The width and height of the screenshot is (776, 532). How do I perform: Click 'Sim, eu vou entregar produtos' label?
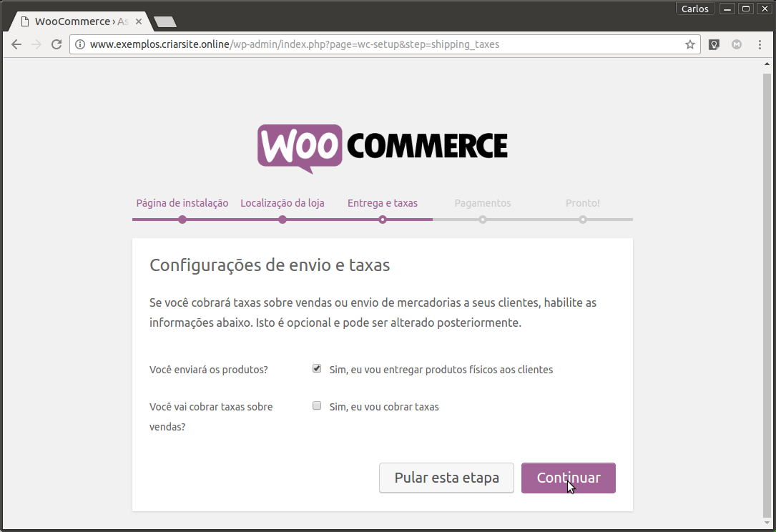441,370
